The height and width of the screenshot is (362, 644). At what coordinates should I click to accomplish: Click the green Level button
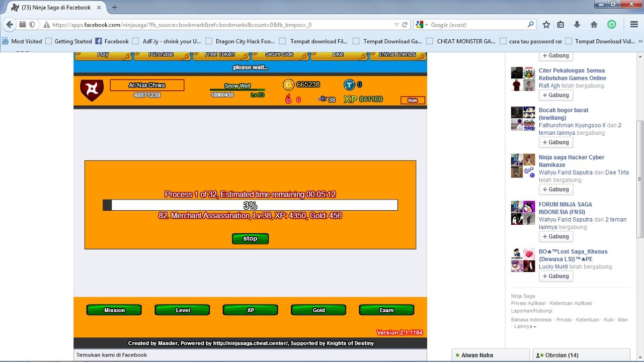point(183,310)
